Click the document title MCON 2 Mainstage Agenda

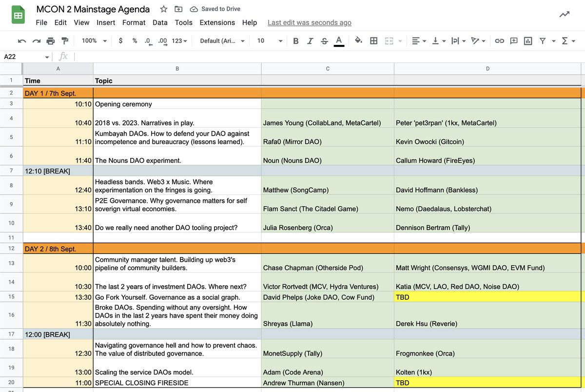tap(93, 9)
